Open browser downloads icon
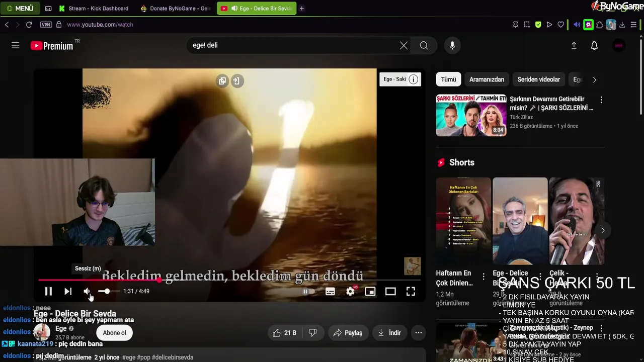 (x=622, y=24)
